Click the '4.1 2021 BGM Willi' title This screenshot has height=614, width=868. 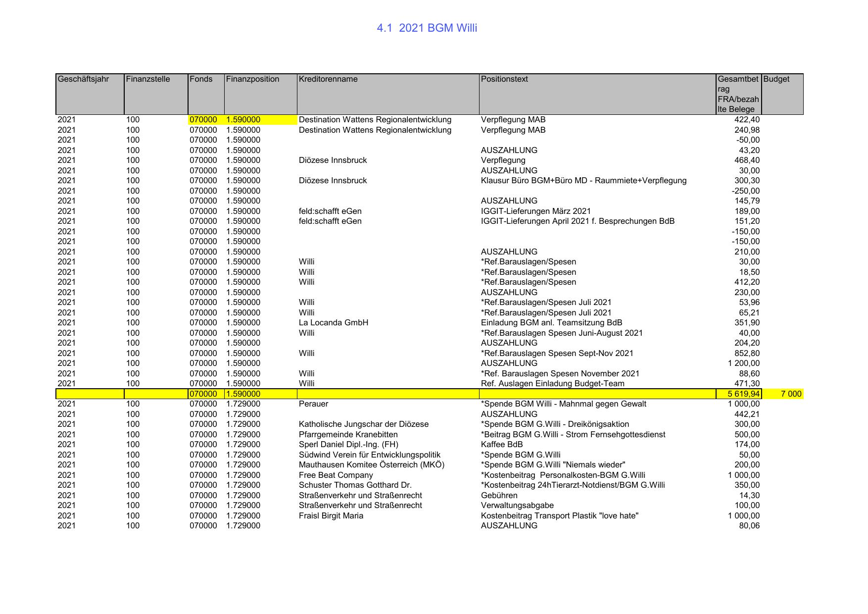(427, 28)
